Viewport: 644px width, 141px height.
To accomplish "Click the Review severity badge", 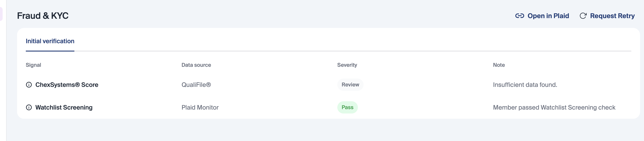I will tap(350, 85).
